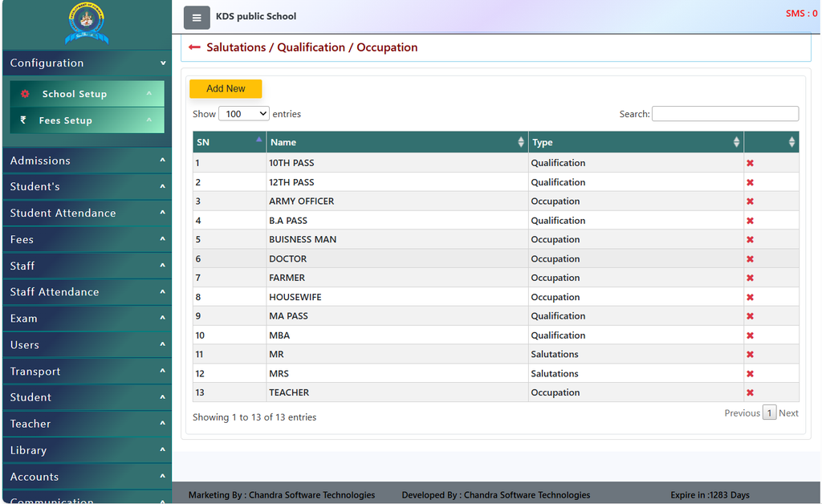
Task: Delete the MR salutation row
Action: 750,354
